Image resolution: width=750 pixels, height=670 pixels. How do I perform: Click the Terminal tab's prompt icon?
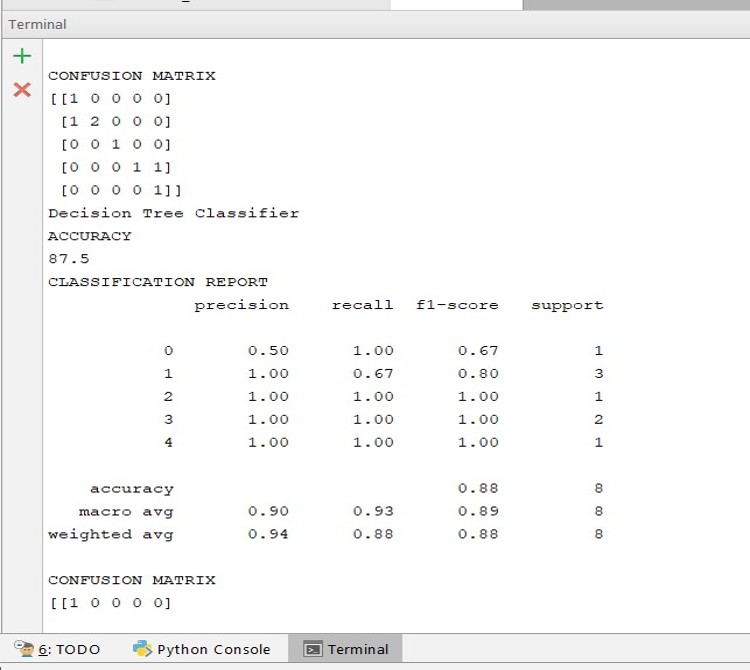click(312, 649)
